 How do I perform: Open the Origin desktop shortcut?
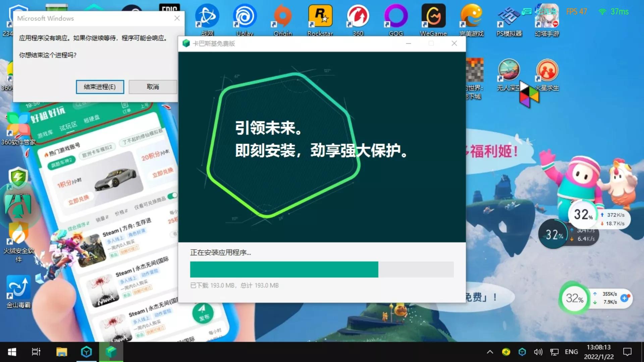coord(283,19)
